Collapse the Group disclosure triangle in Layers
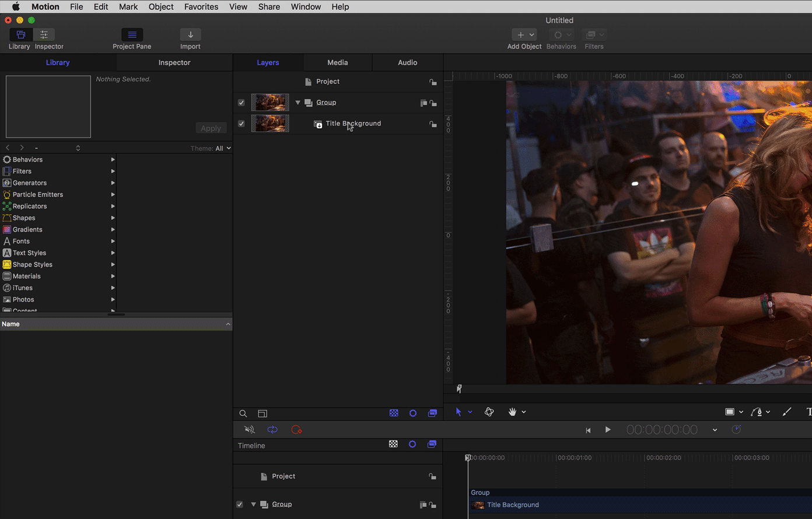Screen dimensions: 812x519 click(x=297, y=103)
